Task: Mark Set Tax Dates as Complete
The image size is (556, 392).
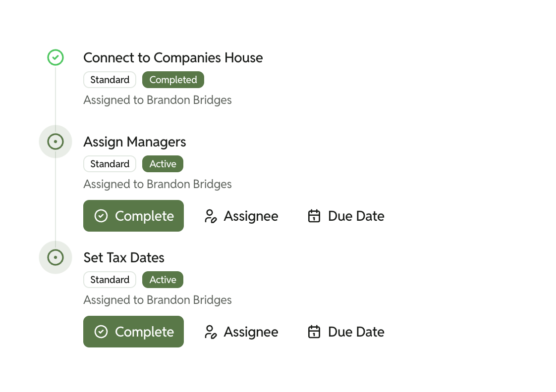Action: (133, 332)
